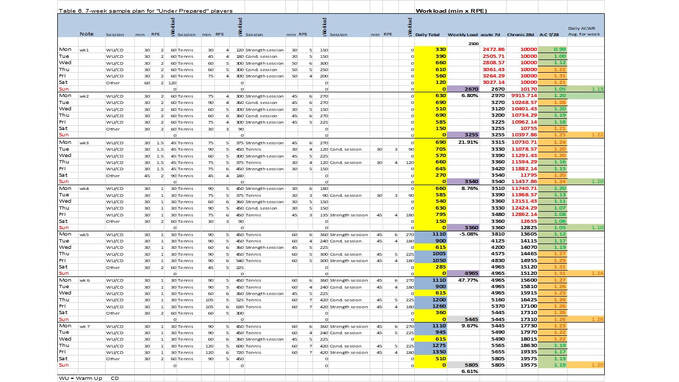Image resolution: width=679 pixels, height=382 pixels.
Task: Select the 'Chronic 28d' column header
Action: 520,35
